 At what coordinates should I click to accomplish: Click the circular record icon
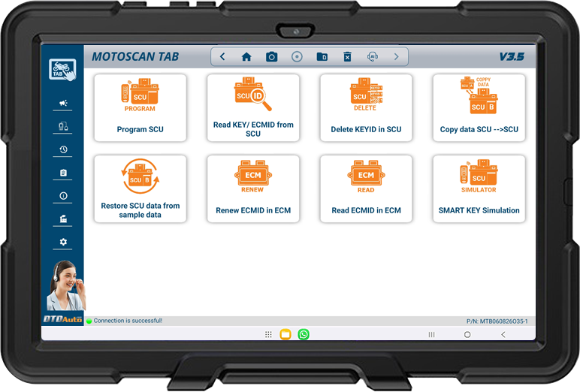pos(297,56)
